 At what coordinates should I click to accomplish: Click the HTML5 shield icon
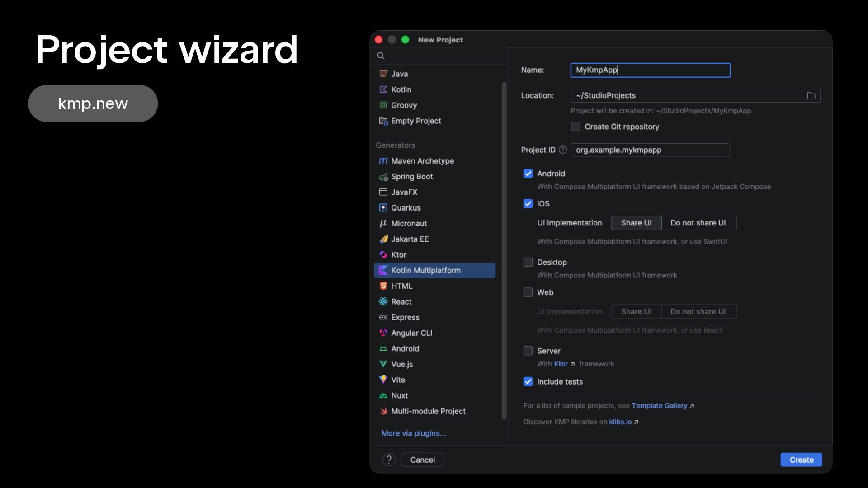coord(383,286)
